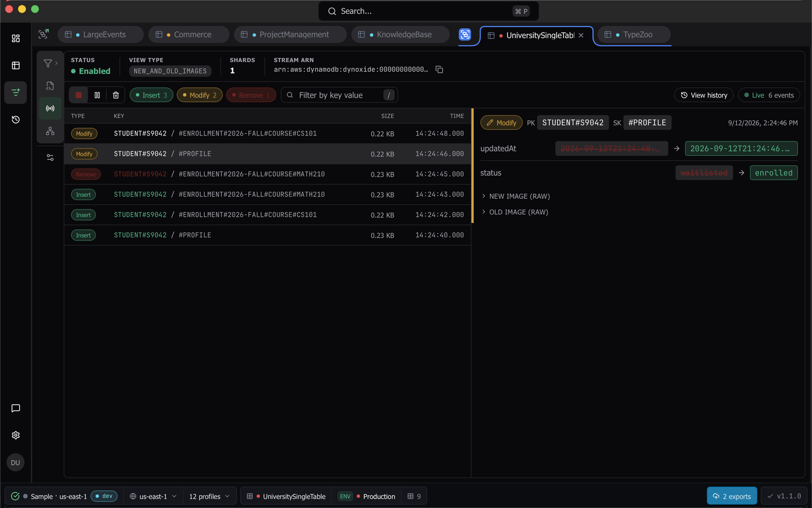
Task: Switch to the TypeZoo tab
Action: (x=634, y=34)
